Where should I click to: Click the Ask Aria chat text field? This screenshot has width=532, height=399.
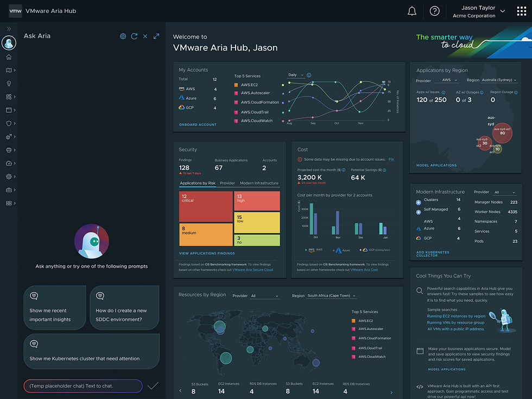pyautogui.click(x=83, y=386)
